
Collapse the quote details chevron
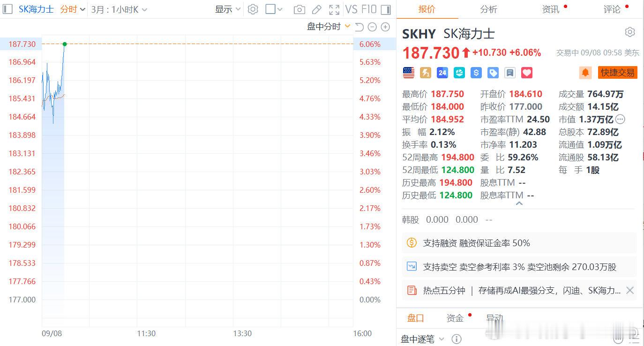(x=519, y=203)
